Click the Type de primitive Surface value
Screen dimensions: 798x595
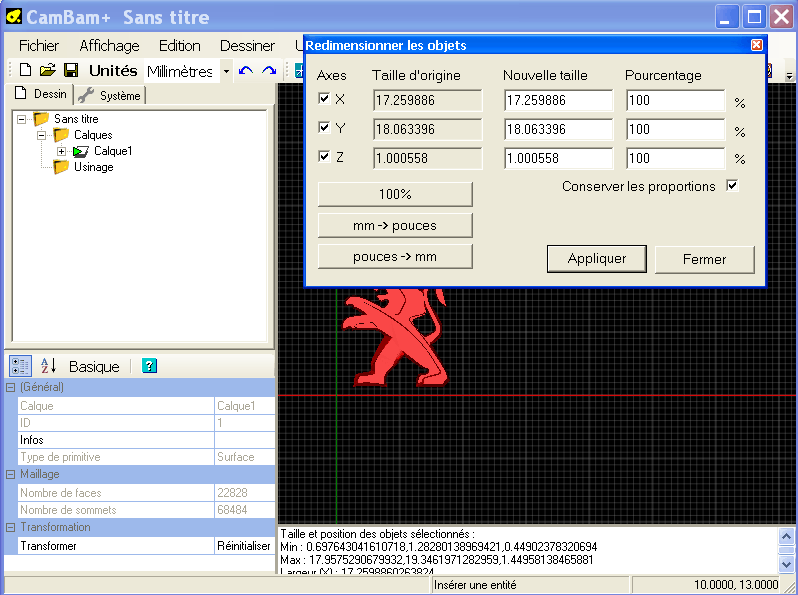tap(245, 457)
